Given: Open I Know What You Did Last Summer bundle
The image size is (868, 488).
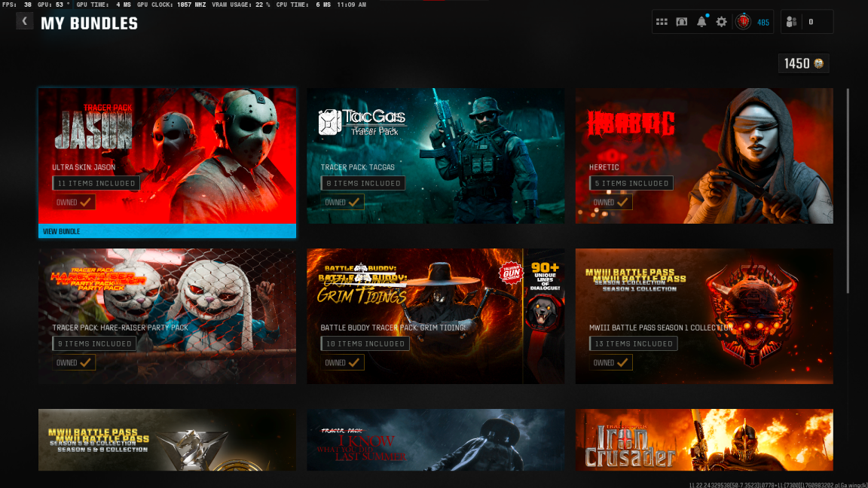Looking at the screenshot, I should tap(436, 440).
